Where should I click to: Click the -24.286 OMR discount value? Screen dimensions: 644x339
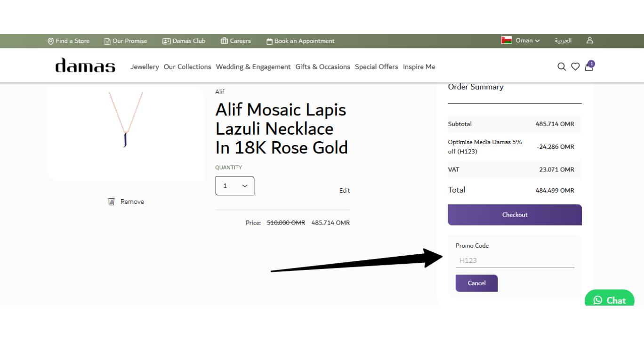(x=555, y=146)
